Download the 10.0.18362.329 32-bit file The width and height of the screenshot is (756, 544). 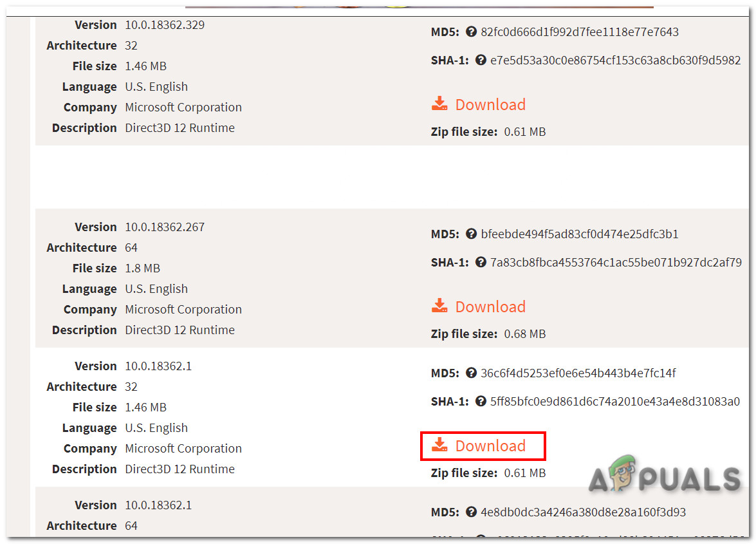tap(478, 104)
